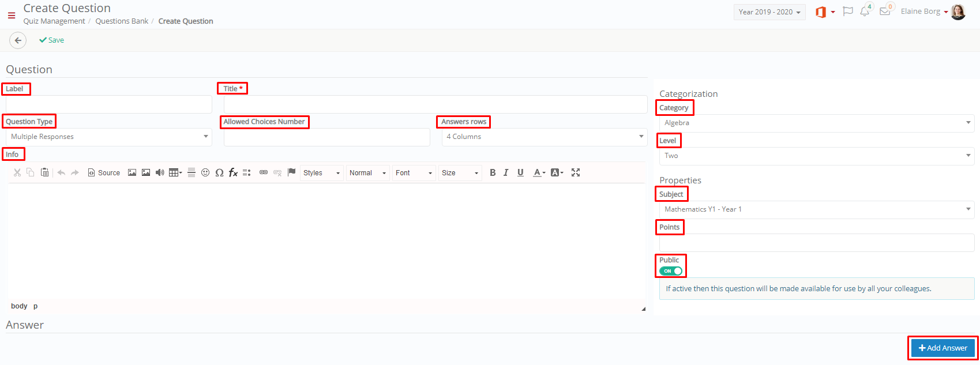Undo the last edit
The width and height of the screenshot is (980, 365).
[x=61, y=172]
